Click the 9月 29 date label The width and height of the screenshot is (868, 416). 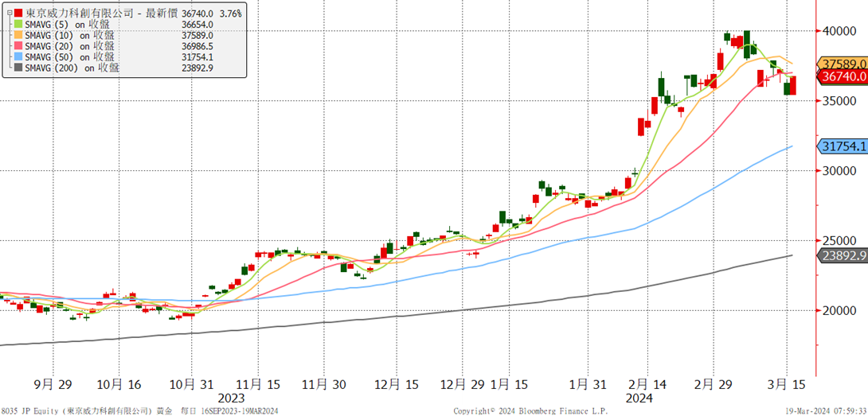(x=52, y=384)
